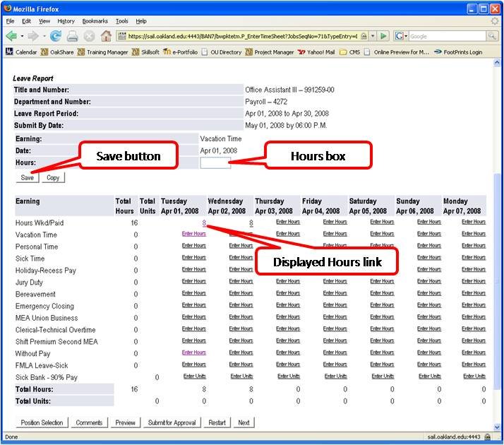Open the Tools menu
Image resolution: width=504 pixels, height=445 pixels.
[121, 21]
